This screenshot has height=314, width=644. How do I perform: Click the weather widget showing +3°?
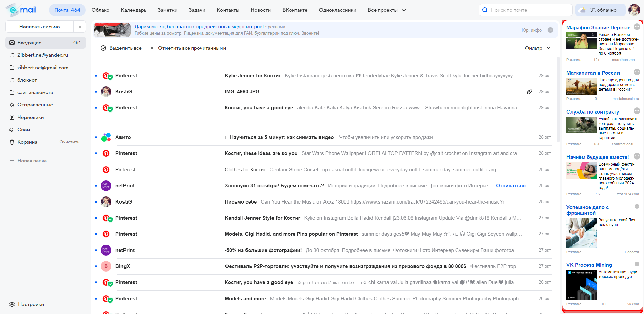click(600, 10)
